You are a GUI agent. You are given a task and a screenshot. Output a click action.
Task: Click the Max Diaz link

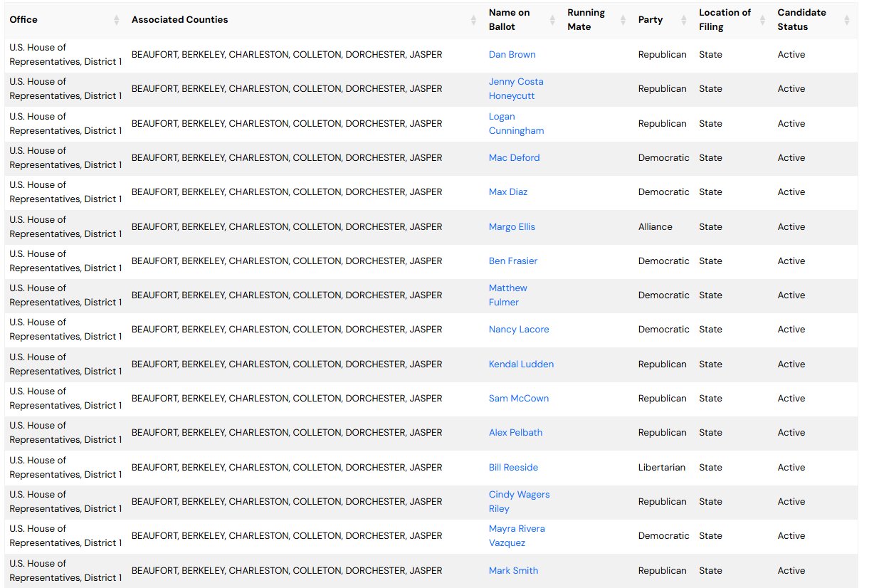pos(508,192)
